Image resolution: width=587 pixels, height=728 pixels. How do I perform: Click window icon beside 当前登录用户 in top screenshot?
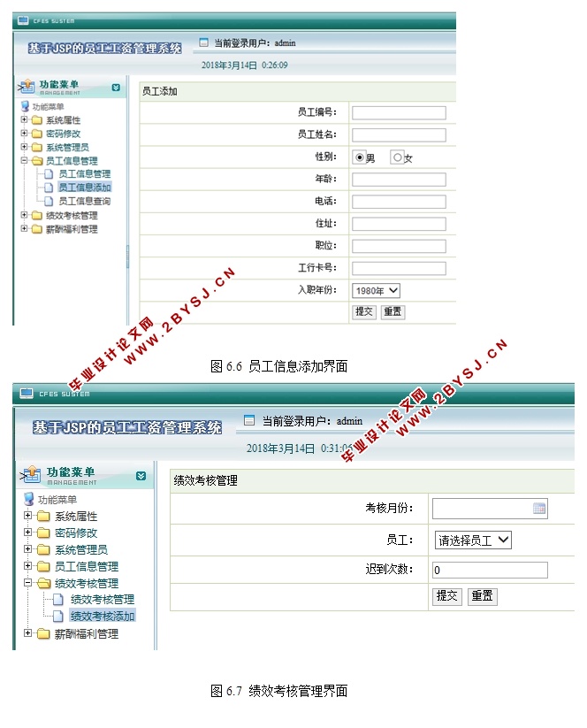203,42
